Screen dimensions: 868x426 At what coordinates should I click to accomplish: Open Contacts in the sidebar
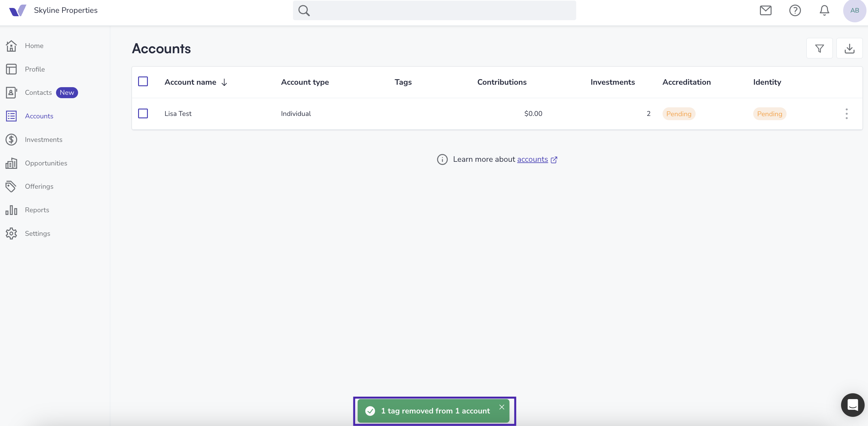tap(38, 93)
